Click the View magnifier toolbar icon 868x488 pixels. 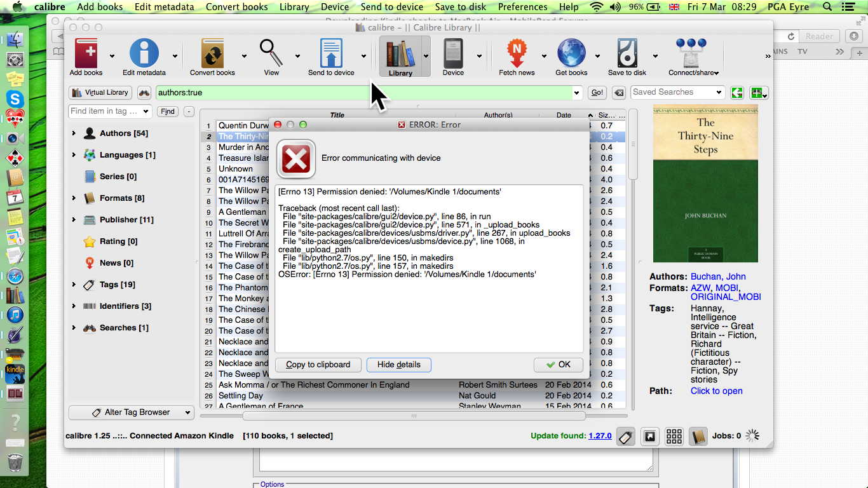[271, 54]
